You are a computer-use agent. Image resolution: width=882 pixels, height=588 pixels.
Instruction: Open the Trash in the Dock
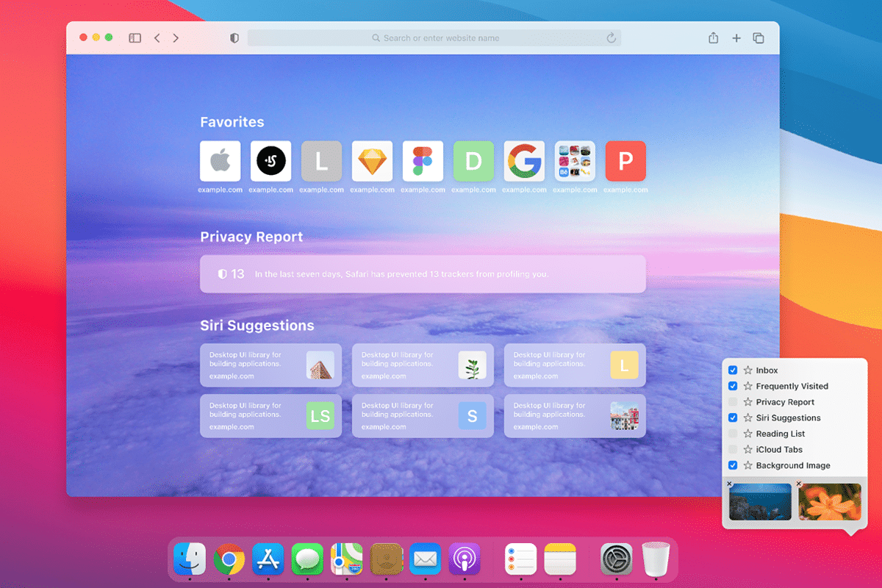point(656,559)
